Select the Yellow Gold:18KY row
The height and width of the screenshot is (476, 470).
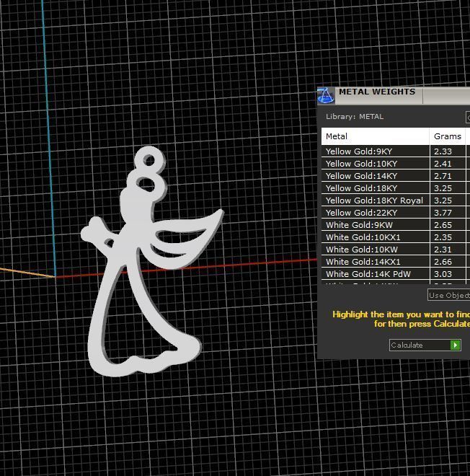pos(396,188)
